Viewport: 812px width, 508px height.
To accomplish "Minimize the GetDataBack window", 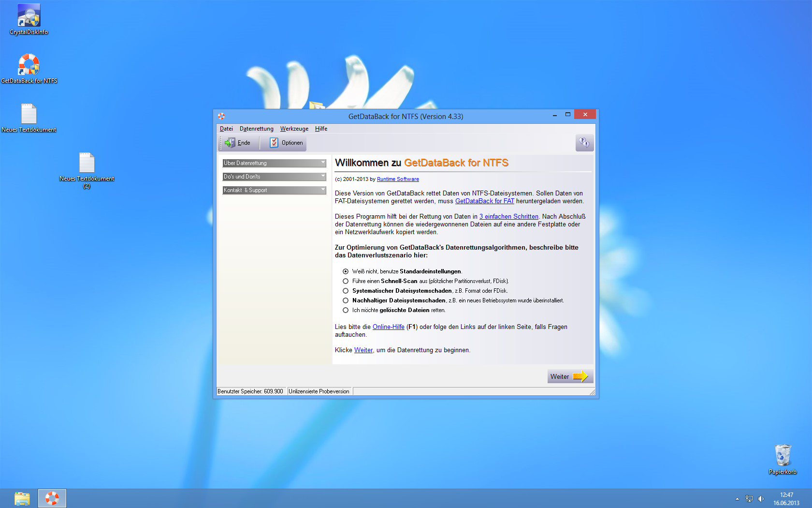I will click(555, 115).
